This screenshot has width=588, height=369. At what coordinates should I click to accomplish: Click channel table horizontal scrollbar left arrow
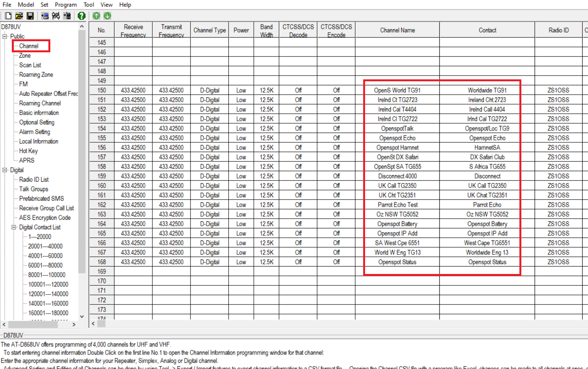pos(93,324)
